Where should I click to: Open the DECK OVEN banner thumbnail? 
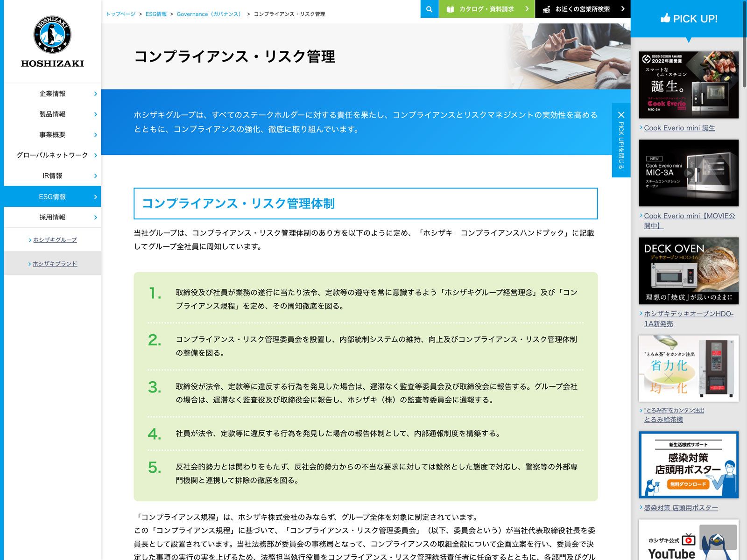(689, 271)
